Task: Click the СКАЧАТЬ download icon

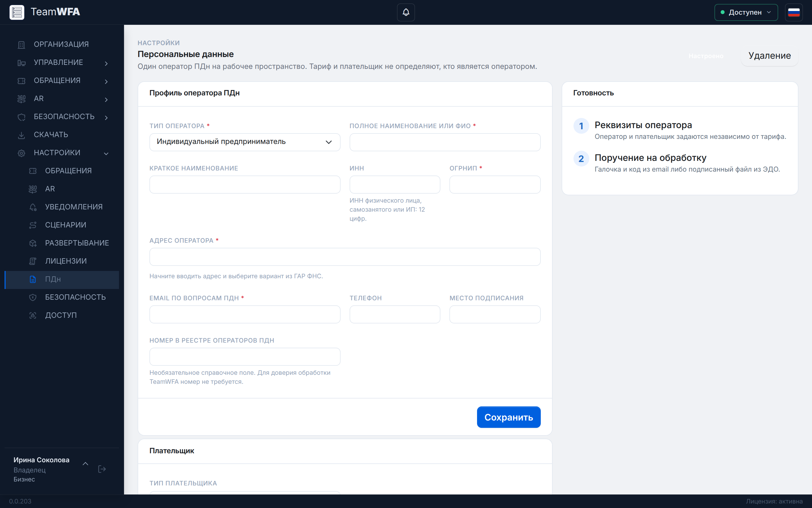Action: pos(21,135)
